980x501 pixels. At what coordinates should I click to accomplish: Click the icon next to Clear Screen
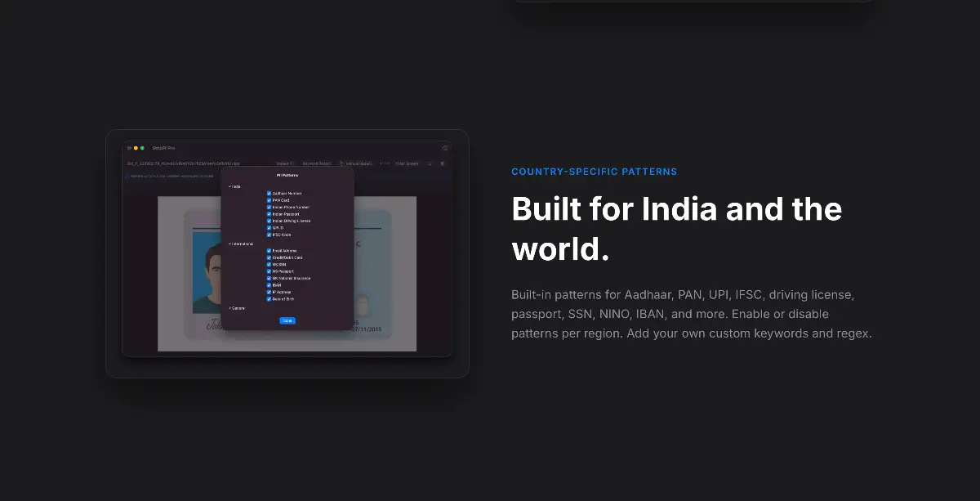430,163
